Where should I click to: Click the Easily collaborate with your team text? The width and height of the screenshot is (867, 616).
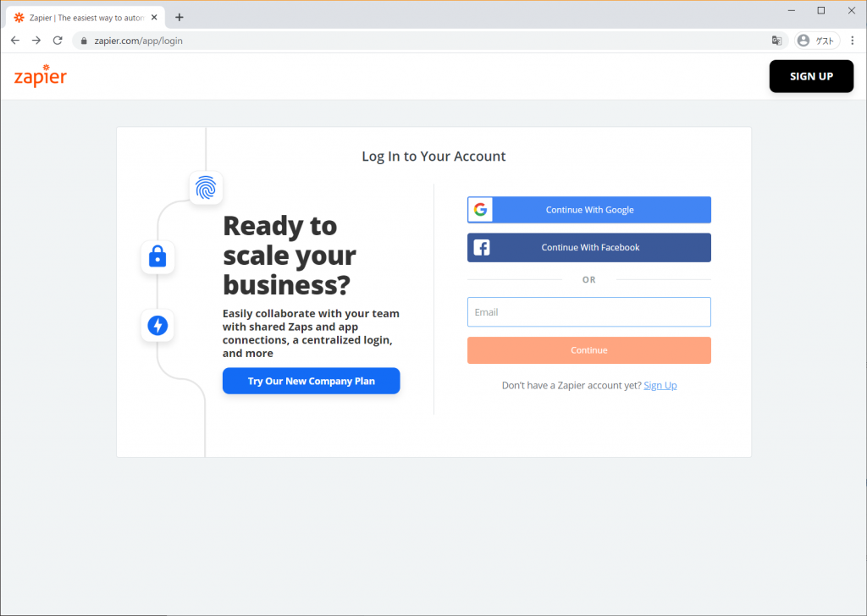pyautogui.click(x=311, y=333)
